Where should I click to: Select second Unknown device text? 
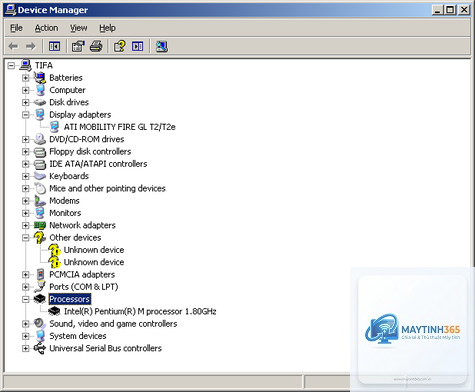94,262
